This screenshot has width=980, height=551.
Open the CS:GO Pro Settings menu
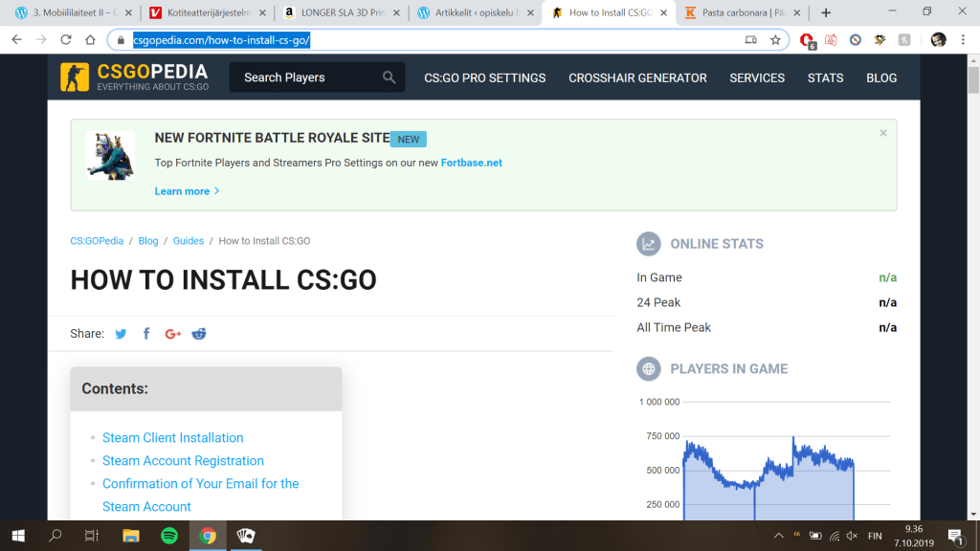click(484, 77)
